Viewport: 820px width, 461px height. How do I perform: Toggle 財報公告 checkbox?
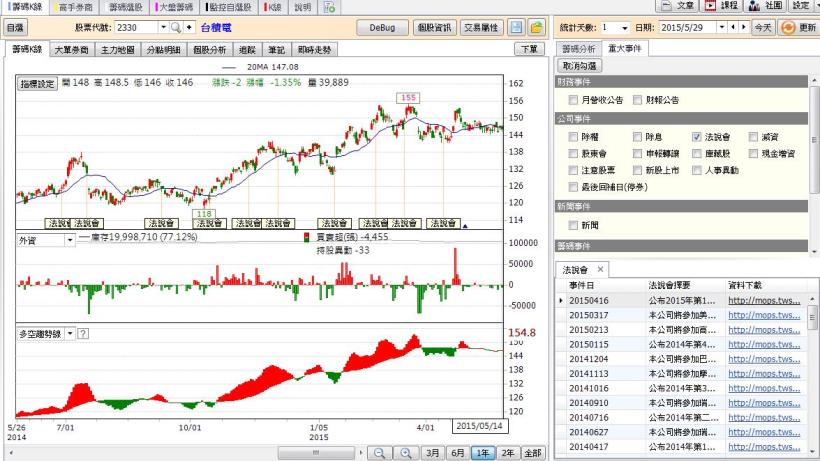coord(637,100)
